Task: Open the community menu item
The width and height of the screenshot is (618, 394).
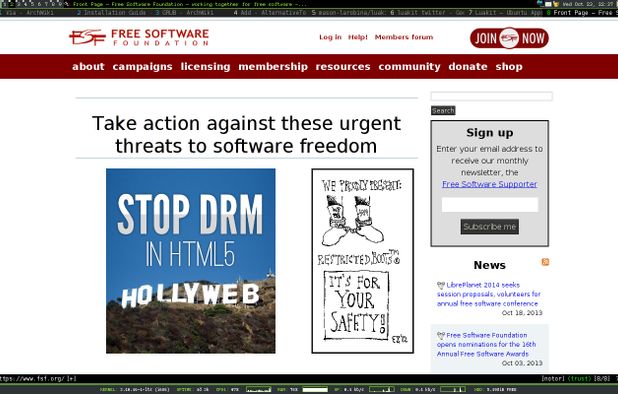Action: [410, 67]
